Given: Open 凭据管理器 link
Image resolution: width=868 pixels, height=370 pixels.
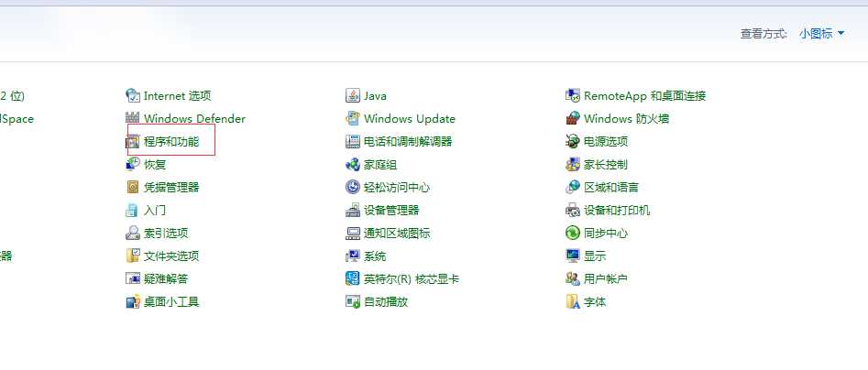Looking at the screenshot, I should tap(171, 187).
